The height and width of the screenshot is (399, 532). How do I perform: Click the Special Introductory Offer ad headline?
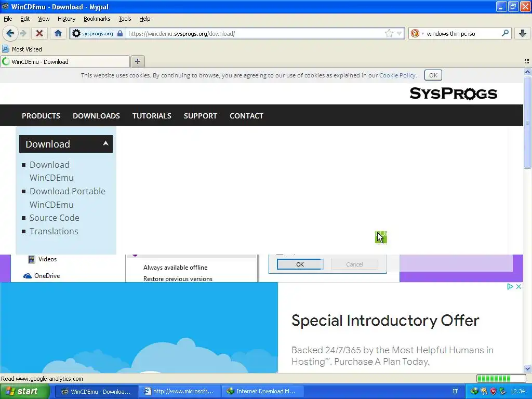385,320
